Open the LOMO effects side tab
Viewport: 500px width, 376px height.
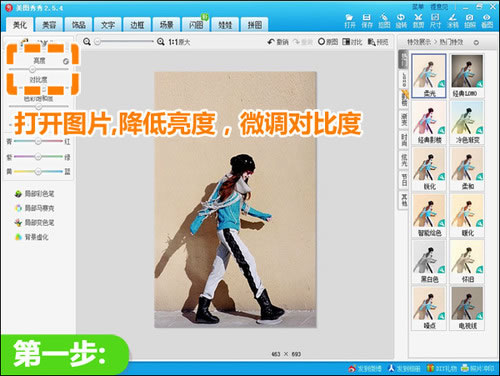coord(404,80)
